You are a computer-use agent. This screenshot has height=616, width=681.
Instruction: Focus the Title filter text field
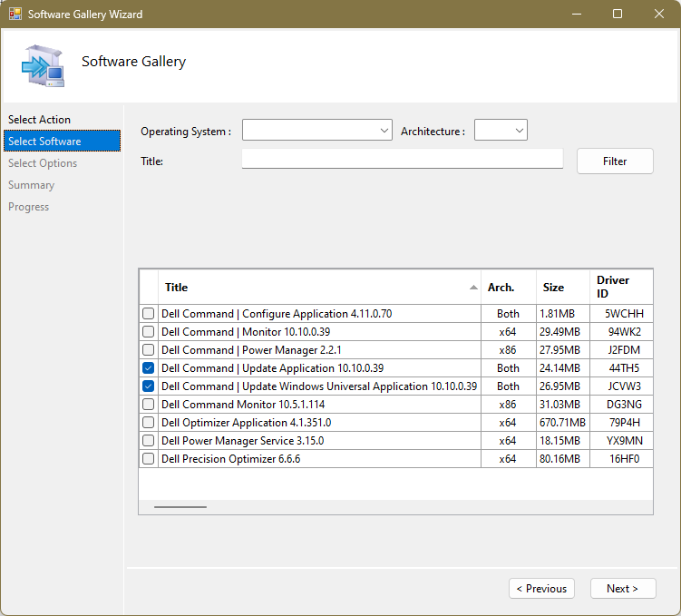click(403, 159)
